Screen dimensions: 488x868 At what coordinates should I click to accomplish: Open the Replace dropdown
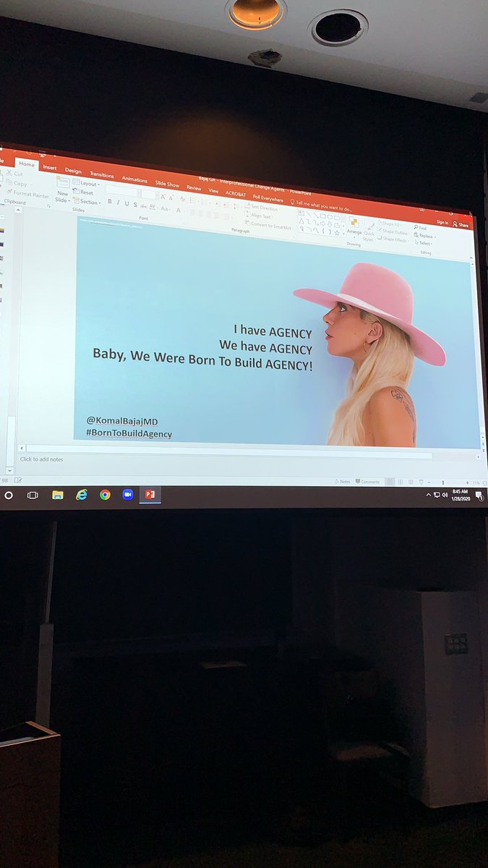click(424, 236)
